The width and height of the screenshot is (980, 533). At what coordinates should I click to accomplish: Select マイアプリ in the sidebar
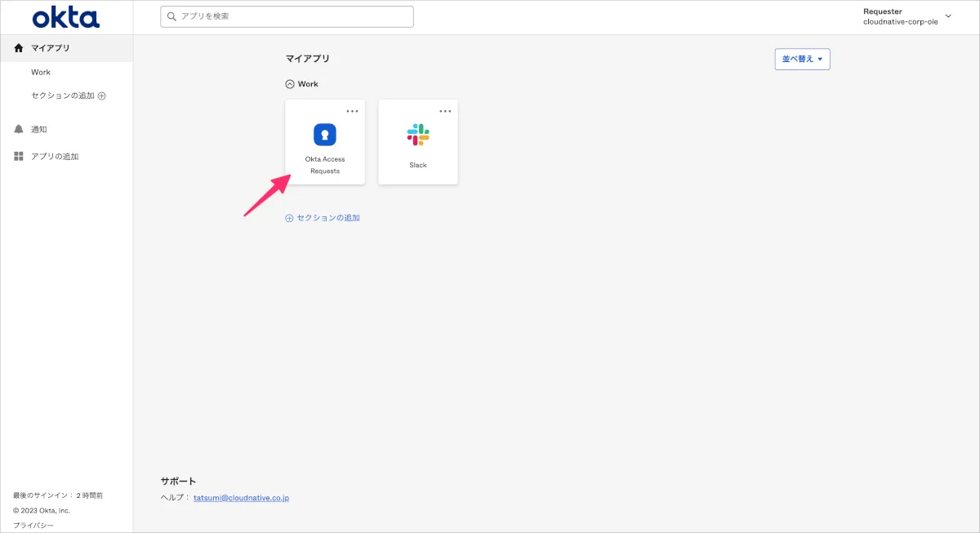(50, 48)
